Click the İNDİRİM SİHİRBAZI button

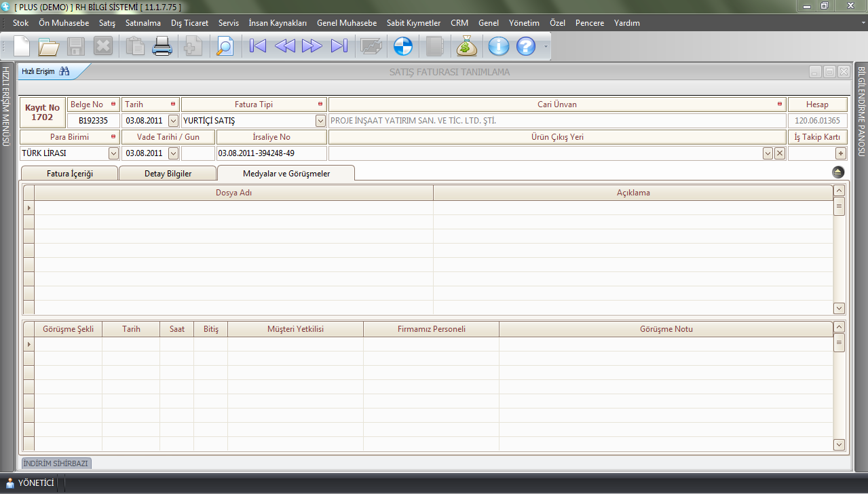(x=56, y=463)
